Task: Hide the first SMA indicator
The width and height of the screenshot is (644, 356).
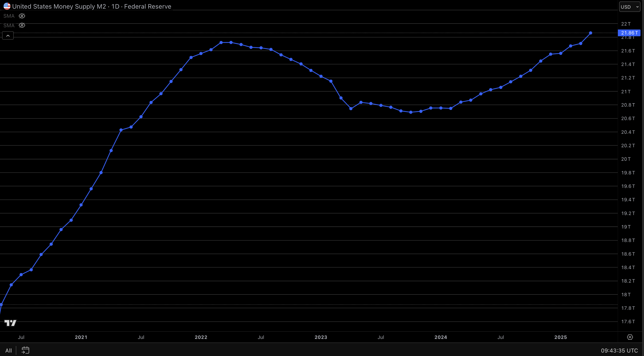Action: 22,16
